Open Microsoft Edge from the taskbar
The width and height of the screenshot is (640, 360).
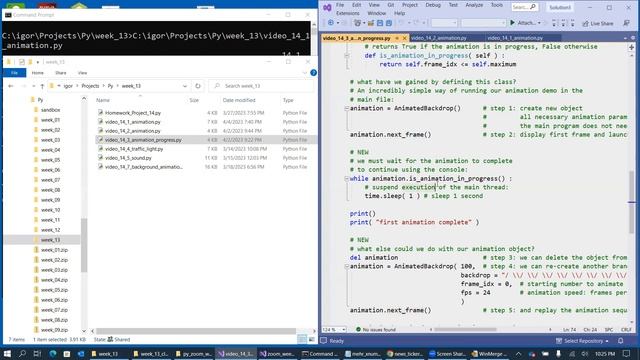[x=52, y=353]
